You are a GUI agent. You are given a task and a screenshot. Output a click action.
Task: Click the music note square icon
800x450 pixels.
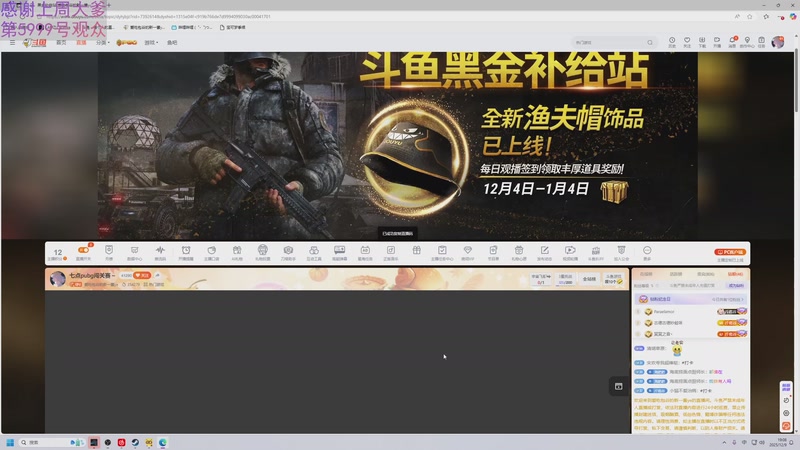click(x=390, y=250)
